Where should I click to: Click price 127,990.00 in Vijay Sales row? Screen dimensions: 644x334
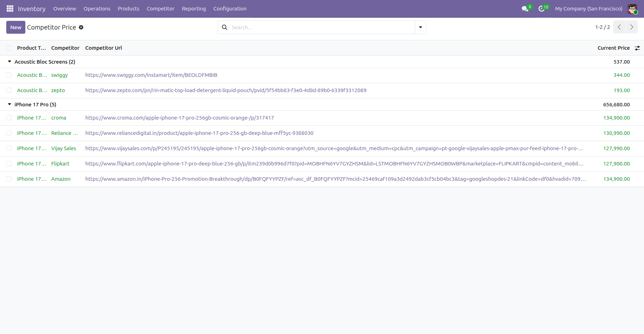(x=617, y=148)
